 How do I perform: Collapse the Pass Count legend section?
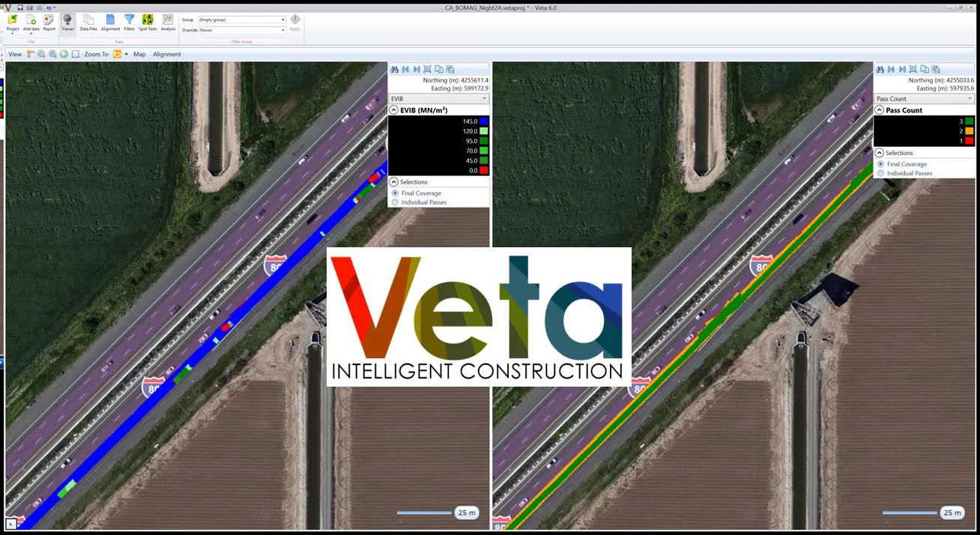tap(880, 110)
